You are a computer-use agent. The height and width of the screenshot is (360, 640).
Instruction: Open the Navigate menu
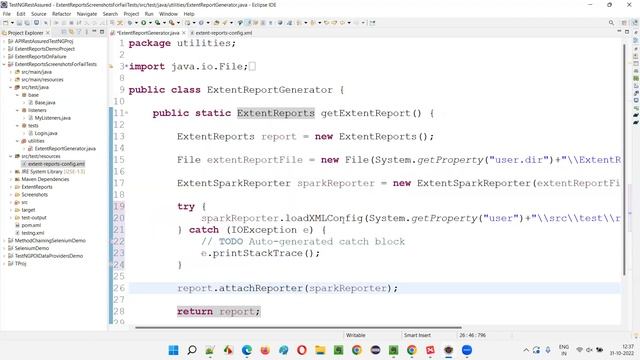(87, 14)
